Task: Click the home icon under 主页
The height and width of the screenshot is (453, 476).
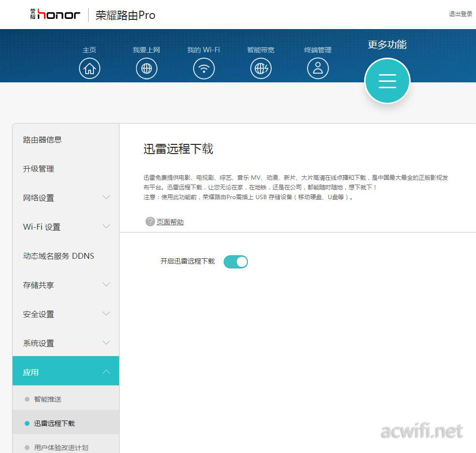Action: click(x=90, y=69)
